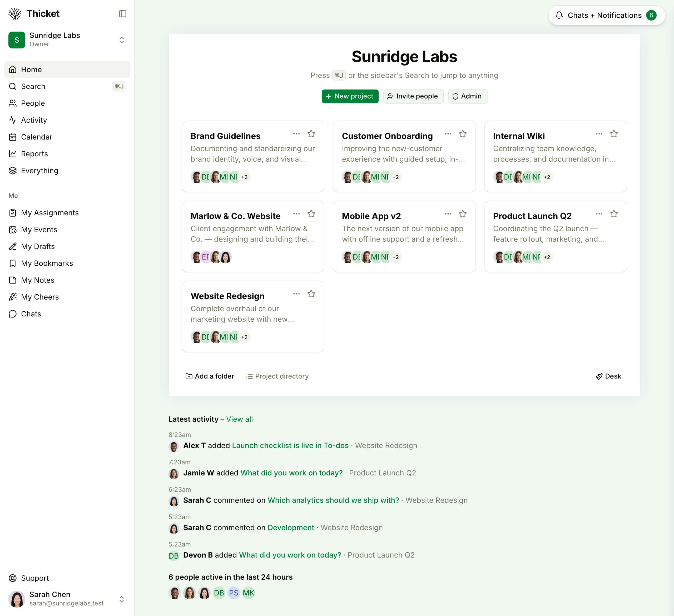Open the Sunridge Labs workspace switcher
The width and height of the screenshot is (674, 616).
(x=67, y=40)
